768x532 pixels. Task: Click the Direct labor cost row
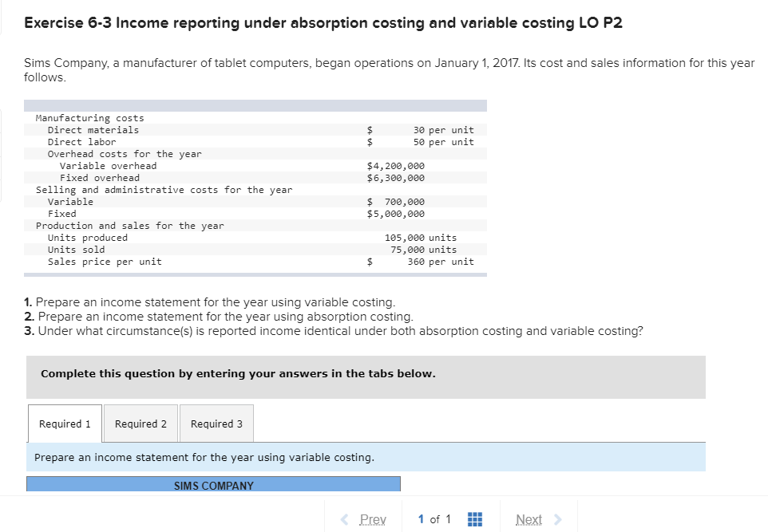point(240,141)
